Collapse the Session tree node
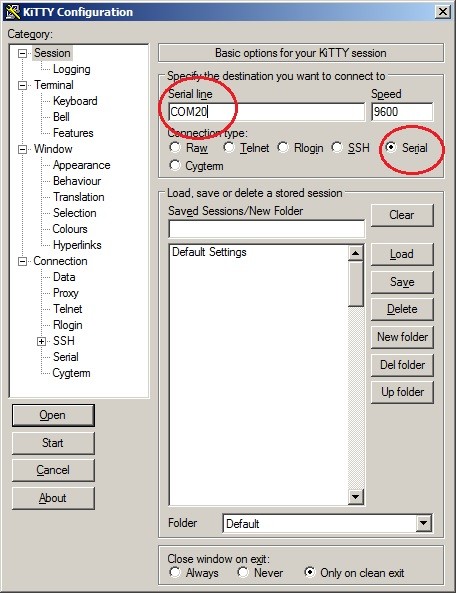 [x=23, y=53]
